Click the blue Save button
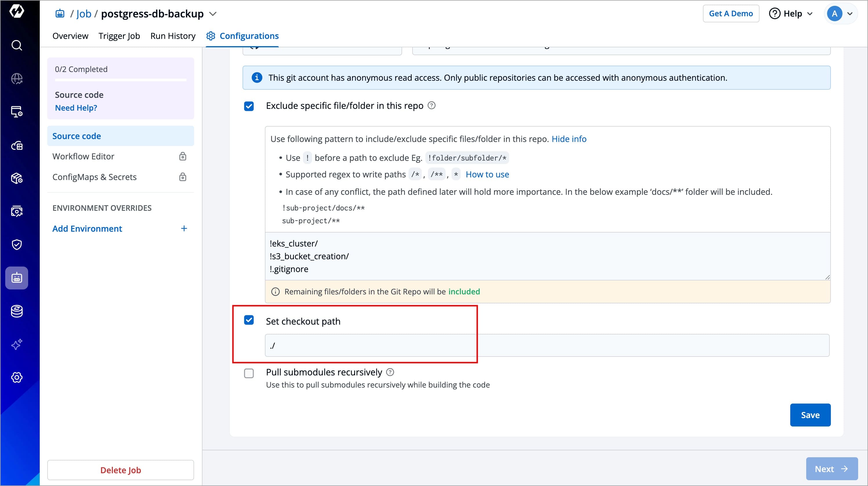This screenshot has width=868, height=486. point(810,415)
